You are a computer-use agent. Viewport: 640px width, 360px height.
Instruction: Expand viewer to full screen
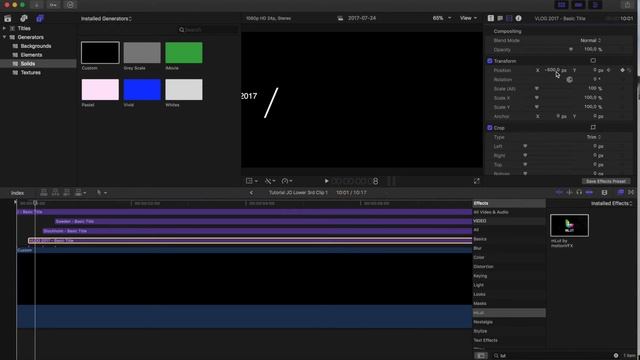[x=476, y=181]
